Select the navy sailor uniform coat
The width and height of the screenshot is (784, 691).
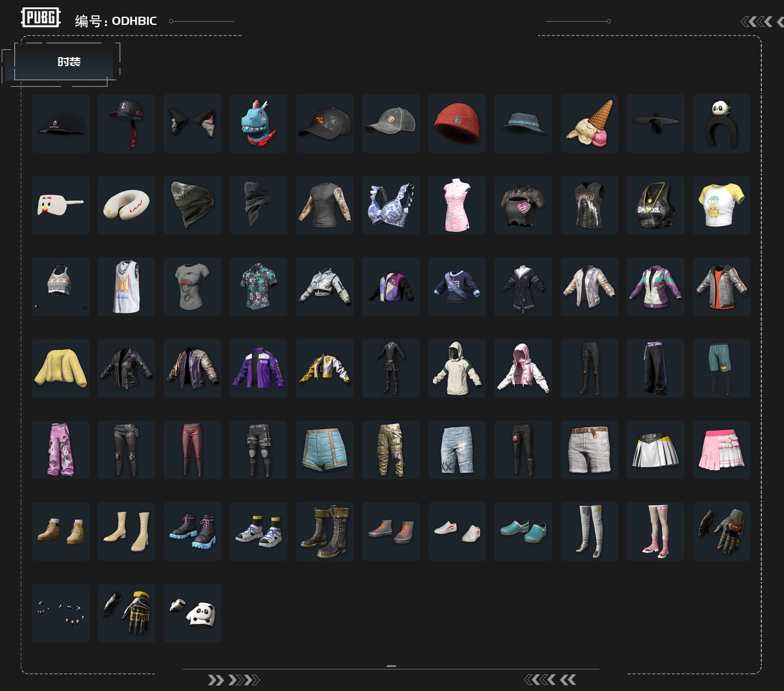(523, 287)
